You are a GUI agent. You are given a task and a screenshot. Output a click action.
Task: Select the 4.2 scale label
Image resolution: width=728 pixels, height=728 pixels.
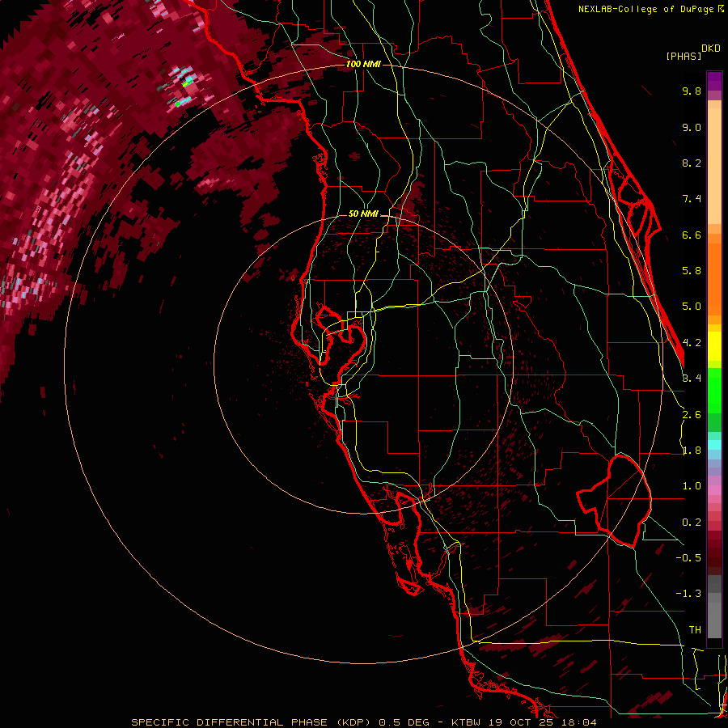pyautogui.click(x=692, y=343)
